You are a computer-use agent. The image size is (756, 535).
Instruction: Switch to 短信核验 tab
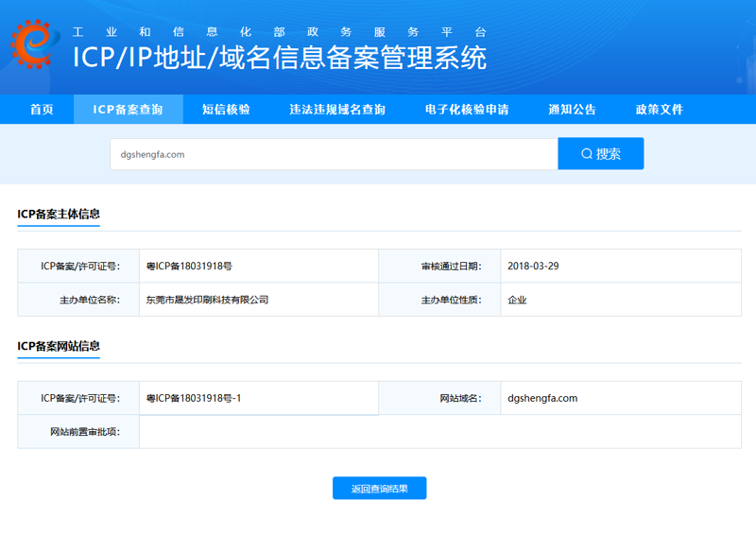point(226,110)
